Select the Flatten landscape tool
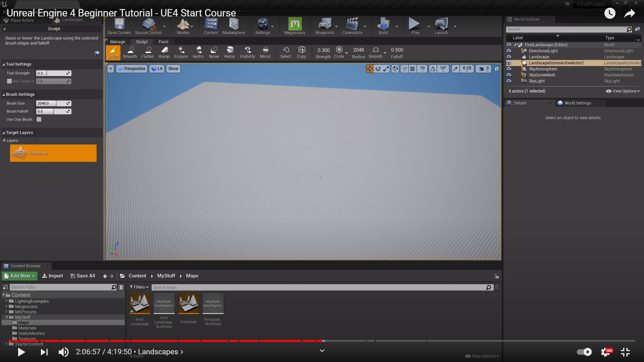This screenshot has height=362, width=644. (x=148, y=53)
